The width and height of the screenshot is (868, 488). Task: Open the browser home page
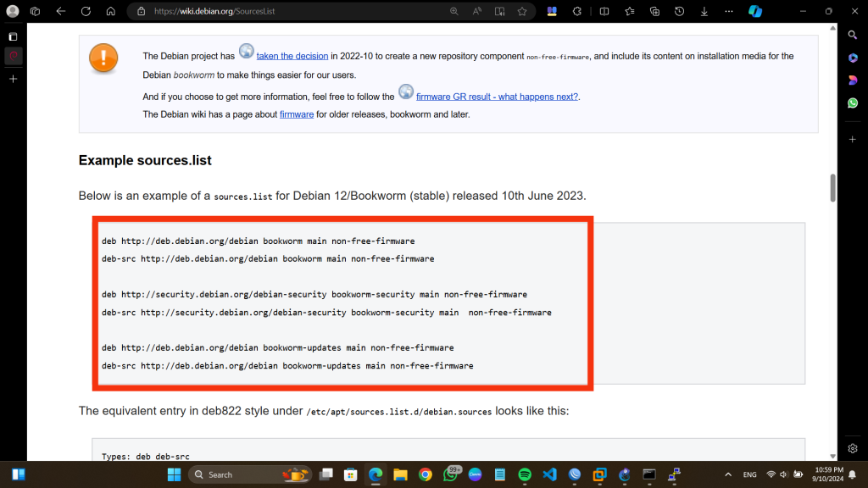pyautogui.click(x=111, y=12)
